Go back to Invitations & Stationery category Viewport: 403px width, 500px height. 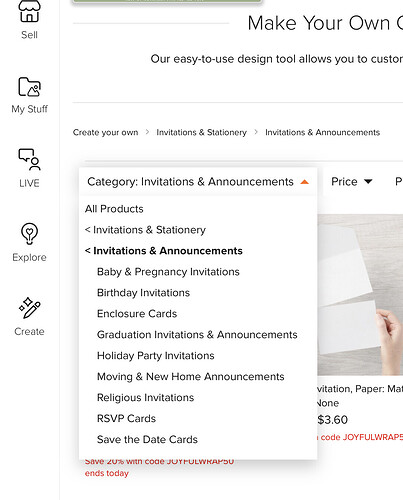pos(145,230)
